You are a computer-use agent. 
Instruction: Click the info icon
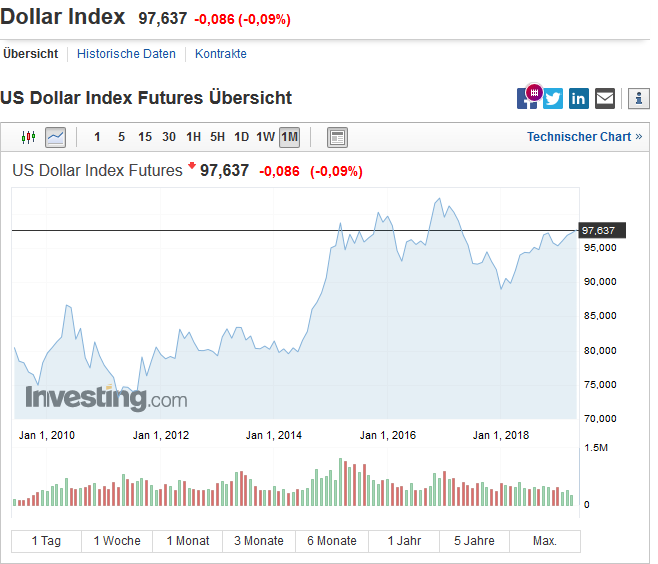click(x=638, y=98)
